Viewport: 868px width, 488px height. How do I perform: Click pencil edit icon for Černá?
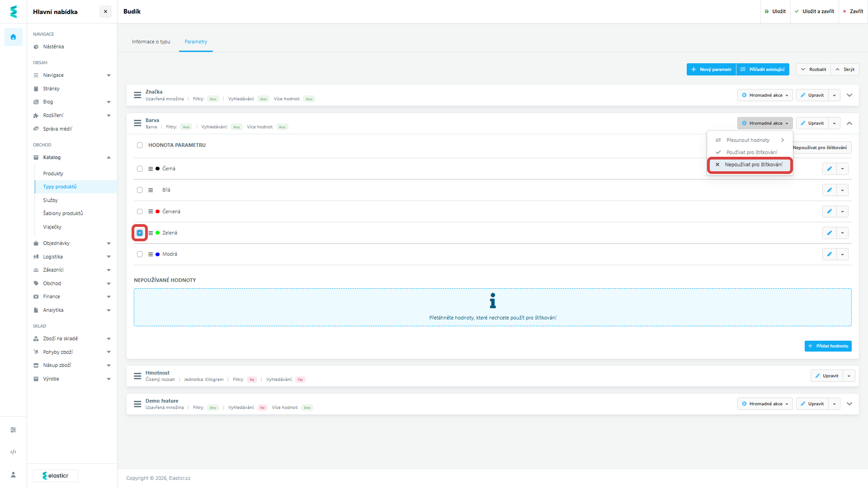pos(829,169)
